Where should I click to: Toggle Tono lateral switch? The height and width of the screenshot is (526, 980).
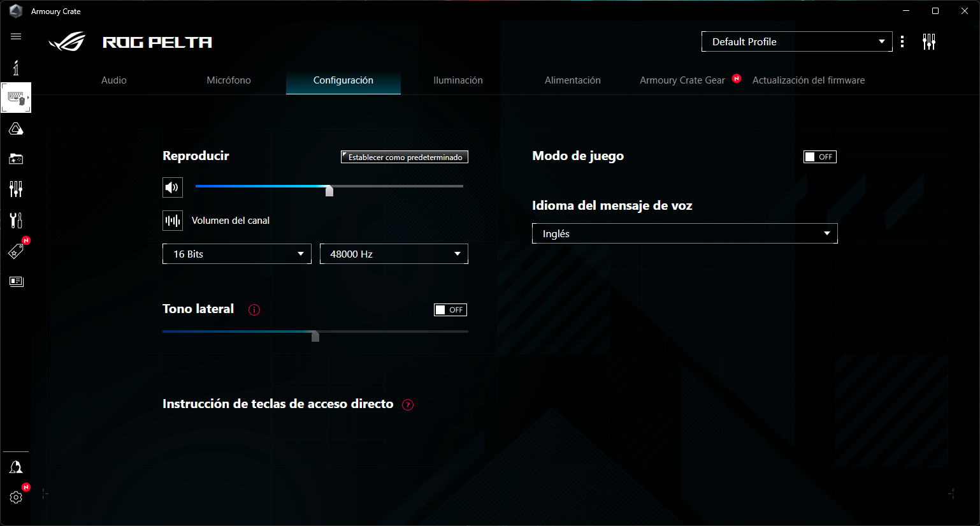(450, 310)
